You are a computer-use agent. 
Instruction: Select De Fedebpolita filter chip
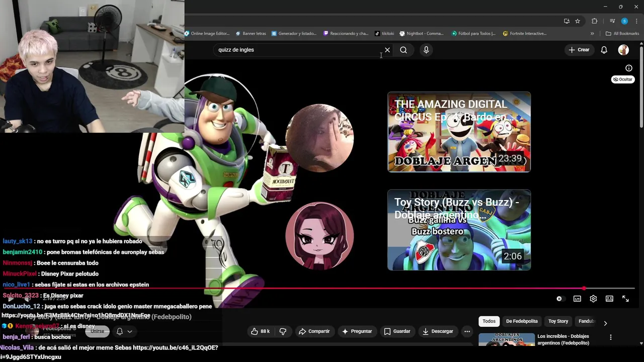click(x=522, y=321)
